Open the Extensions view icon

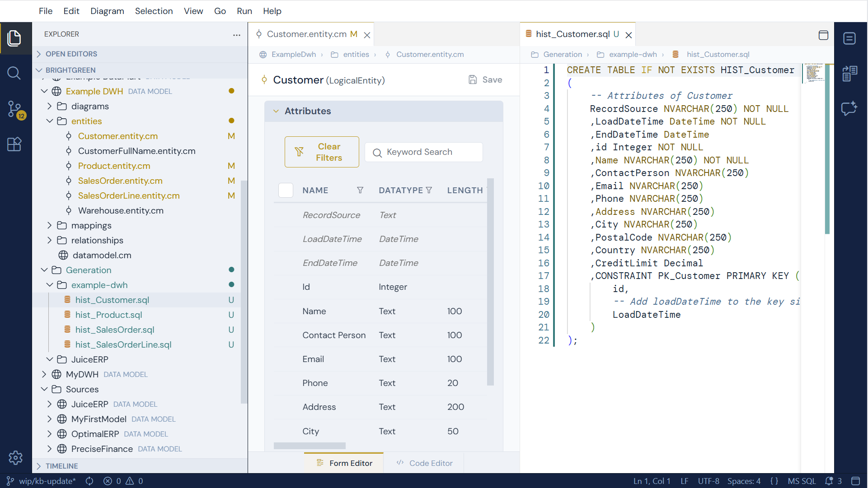point(14,144)
